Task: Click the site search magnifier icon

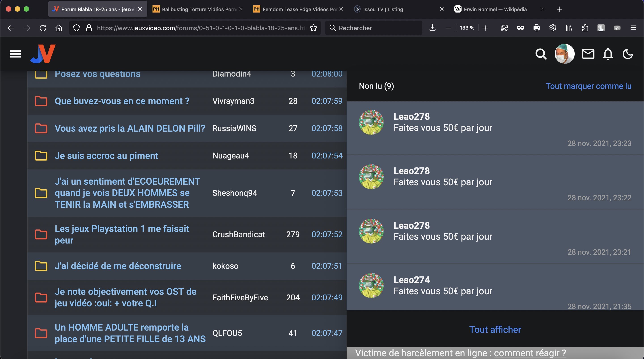Action: tap(541, 54)
